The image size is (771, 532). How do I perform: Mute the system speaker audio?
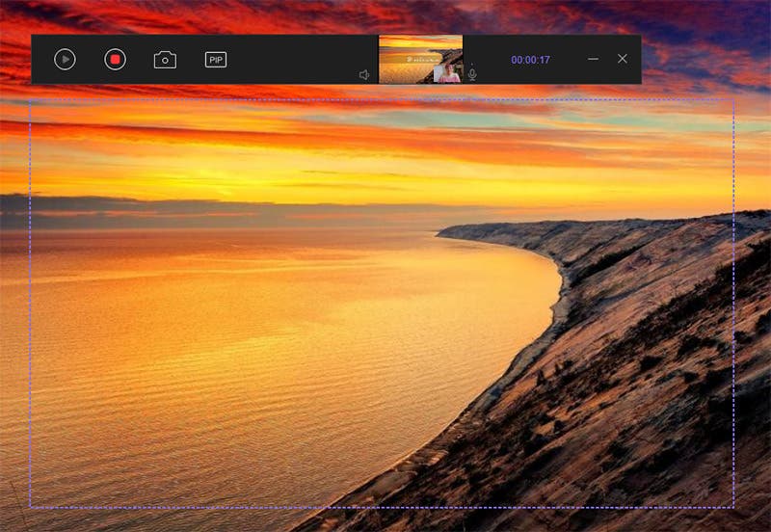pyautogui.click(x=364, y=75)
